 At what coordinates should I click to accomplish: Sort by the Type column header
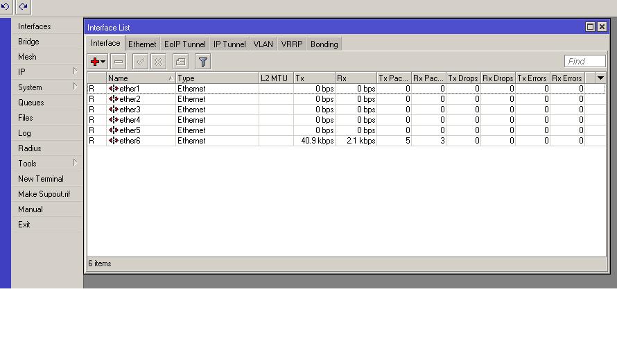[217, 78]
